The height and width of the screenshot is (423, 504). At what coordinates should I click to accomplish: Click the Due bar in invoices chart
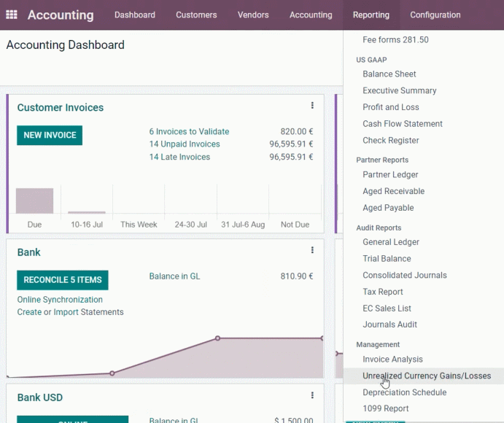point(35,201)
